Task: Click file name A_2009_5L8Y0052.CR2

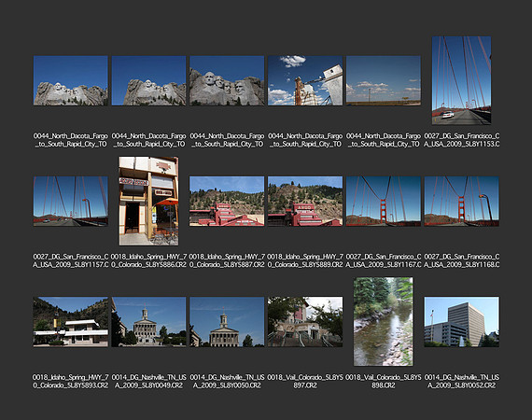Action: click(461, 382)
